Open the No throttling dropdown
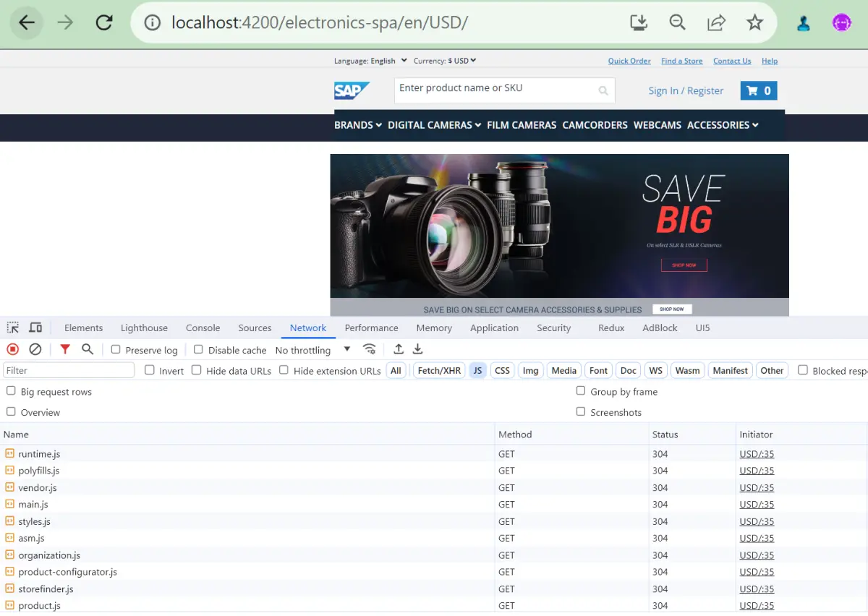 tap(312, 350)
